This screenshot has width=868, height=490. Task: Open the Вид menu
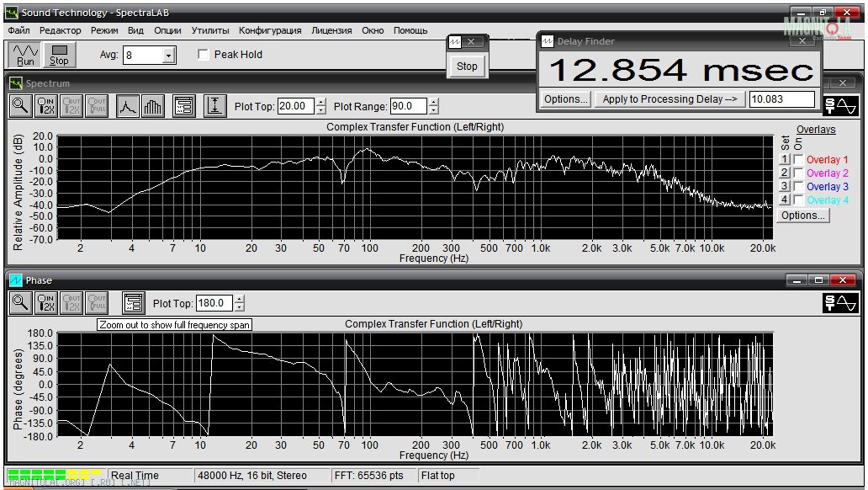point(135,30)
